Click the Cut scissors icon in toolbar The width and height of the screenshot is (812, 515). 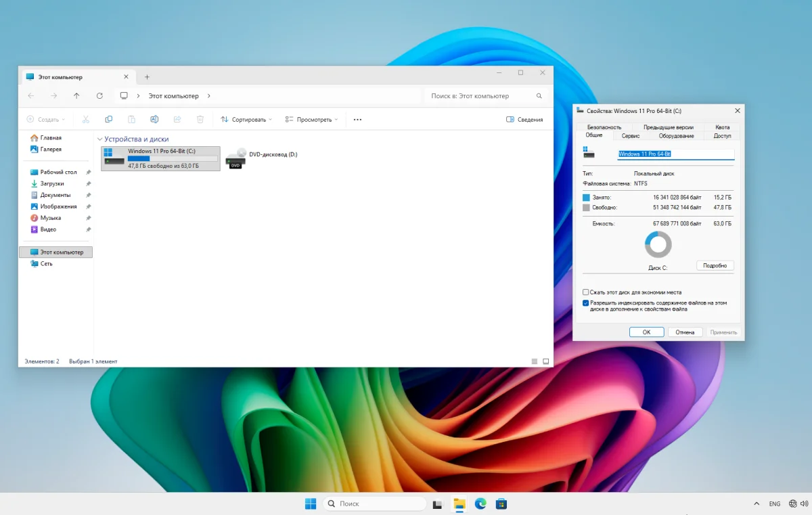[86, 120]
